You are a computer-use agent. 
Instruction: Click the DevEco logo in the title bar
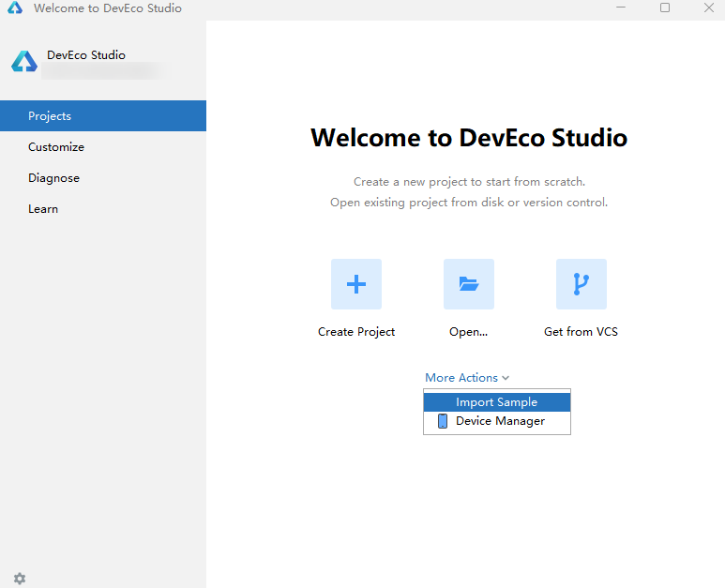pyautogui.click(x=15, y=8)
